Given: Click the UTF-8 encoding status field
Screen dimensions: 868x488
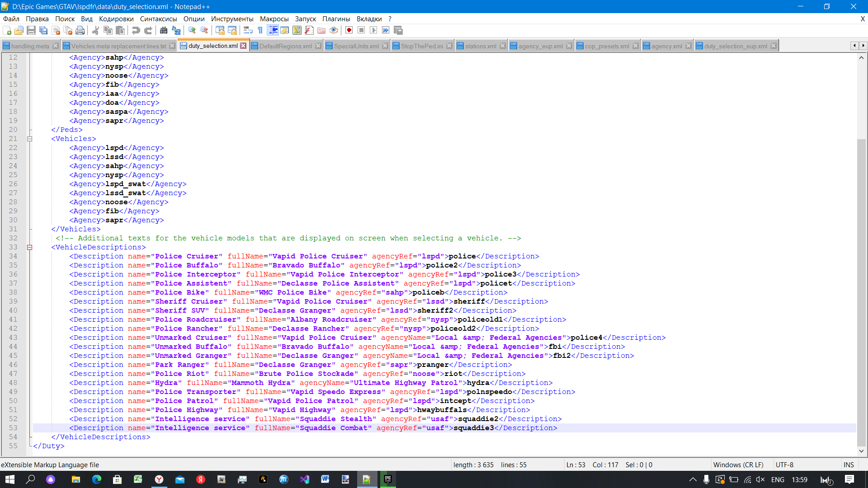Looking at the screenshot, I should (x=784, y=465).
